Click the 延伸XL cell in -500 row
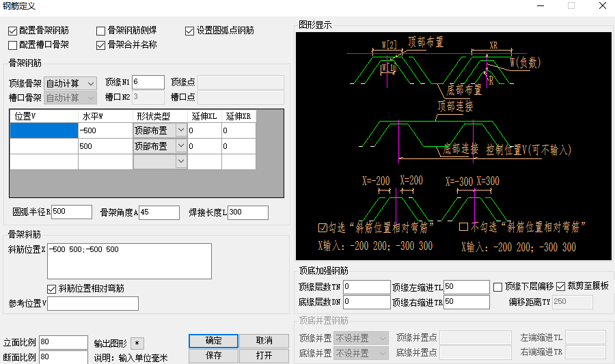 (204, 130)
